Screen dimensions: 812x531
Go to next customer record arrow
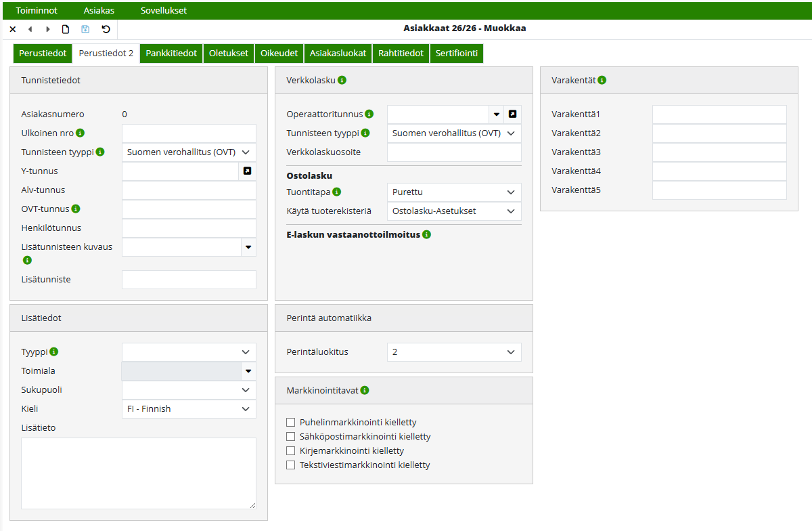coord(47,29)
